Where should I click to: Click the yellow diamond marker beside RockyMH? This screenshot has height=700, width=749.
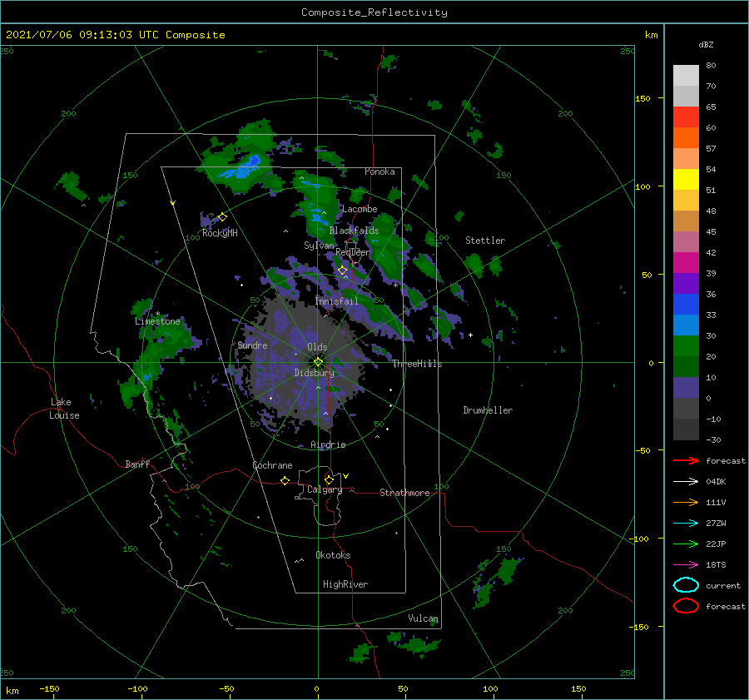tap(222, 217)
